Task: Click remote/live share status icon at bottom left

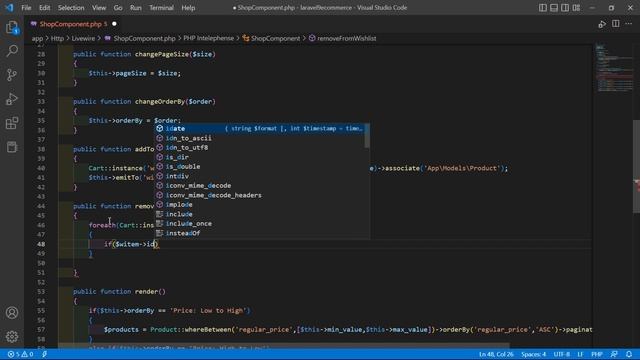Action: [44, 354]
